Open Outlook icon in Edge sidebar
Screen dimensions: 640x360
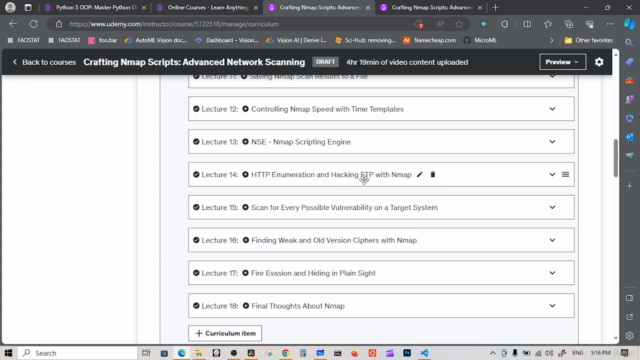coord(629,137)
